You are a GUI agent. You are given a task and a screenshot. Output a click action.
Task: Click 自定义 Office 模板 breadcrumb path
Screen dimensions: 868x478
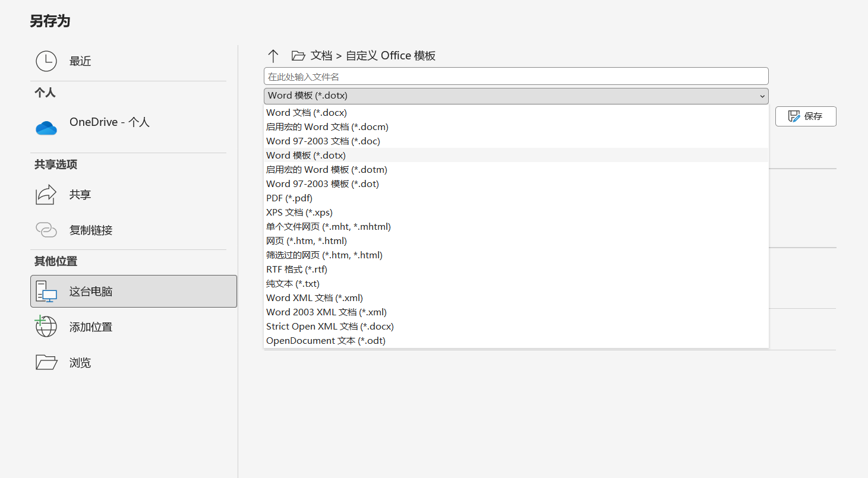coord(390,56)
